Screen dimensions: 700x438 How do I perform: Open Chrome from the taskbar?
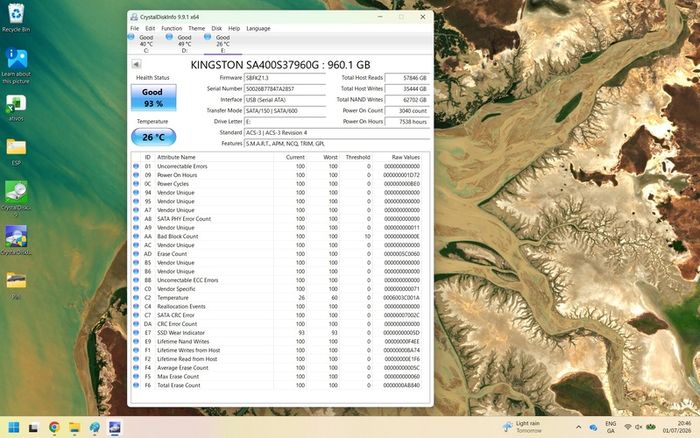(54, 427)
